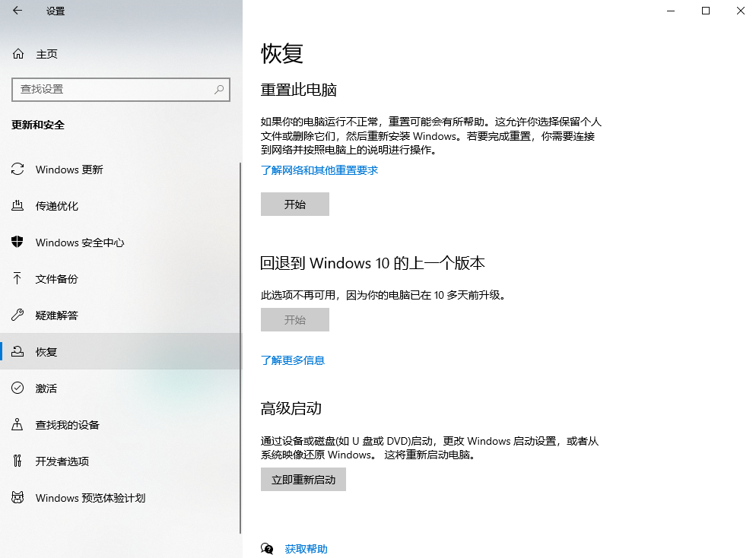Screen dimensions: 756x558
Task: Click the search magnifier in the settings search box
Action: click(x=221, y=89)
